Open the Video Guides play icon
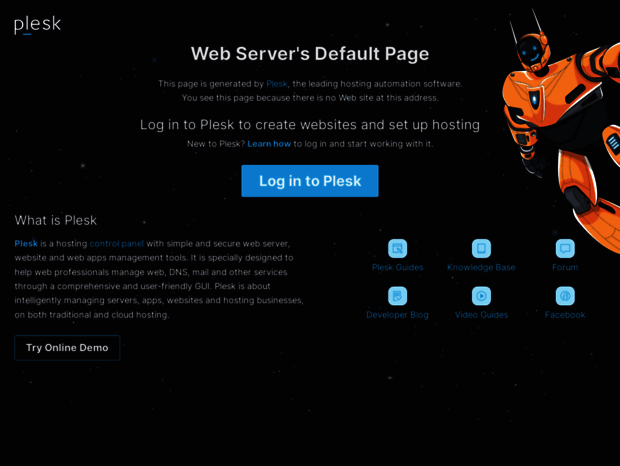Viewport: 620px width, 466px height. [481, 296]
